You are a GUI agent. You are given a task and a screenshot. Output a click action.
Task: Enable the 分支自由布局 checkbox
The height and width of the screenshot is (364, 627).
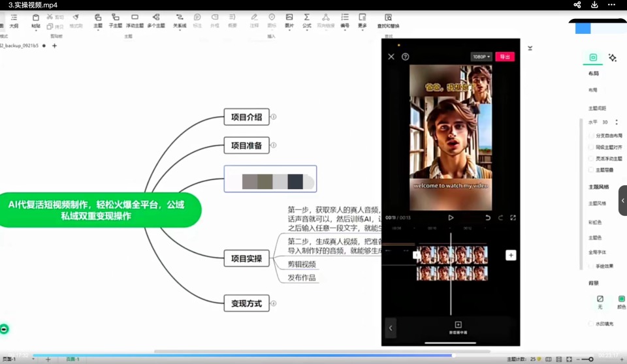591,136
